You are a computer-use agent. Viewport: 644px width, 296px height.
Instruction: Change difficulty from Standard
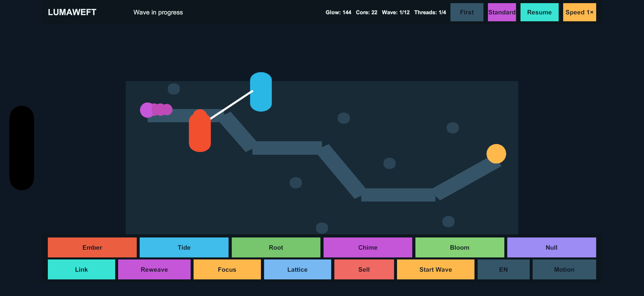pyautogui.click(x=502, y=12)
